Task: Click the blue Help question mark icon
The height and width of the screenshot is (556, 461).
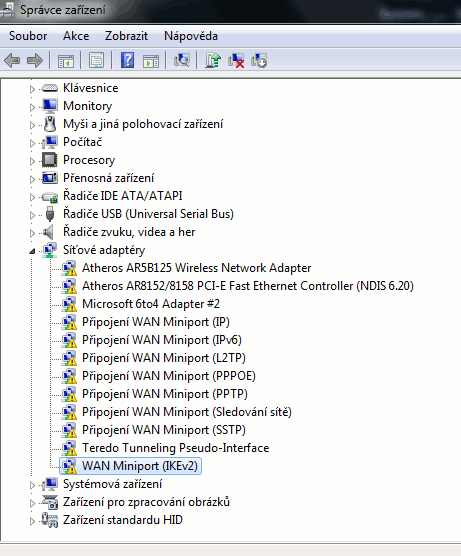Action: (127, 60)
